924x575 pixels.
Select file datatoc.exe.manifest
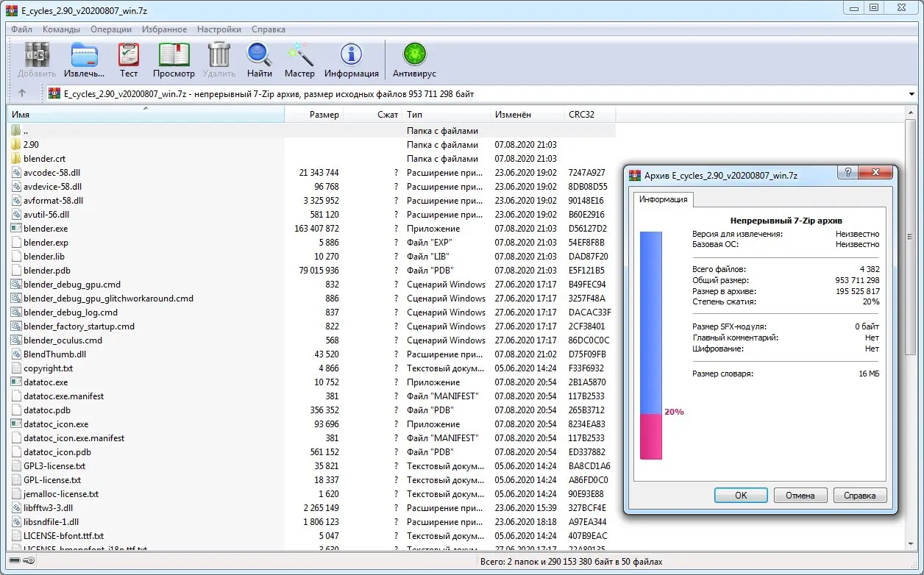pos(63,396)
